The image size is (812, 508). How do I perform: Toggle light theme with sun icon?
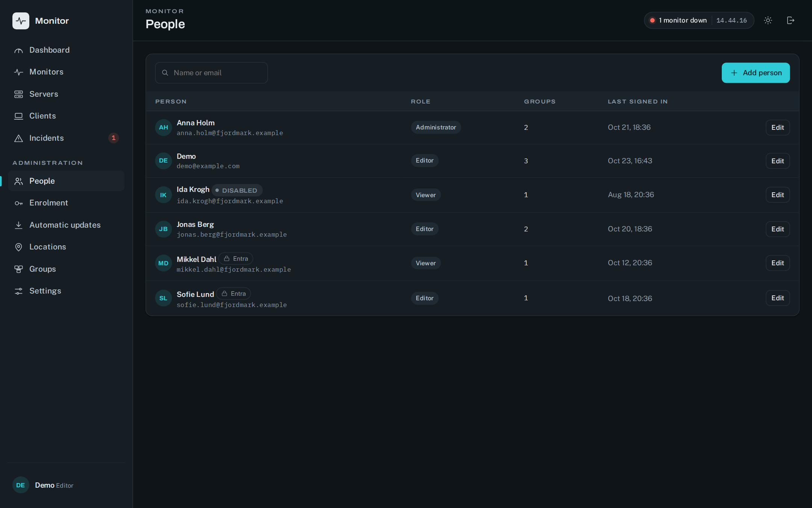pos(768,20)
